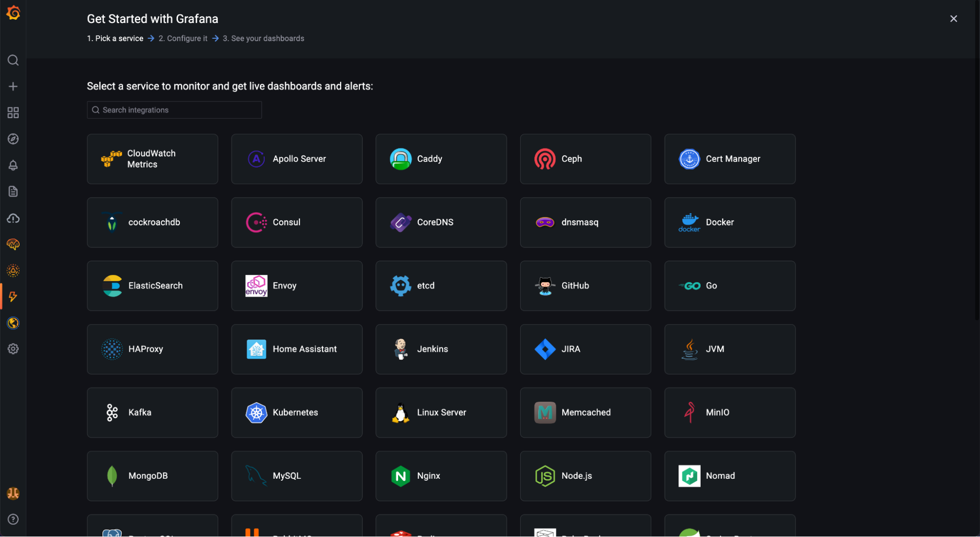The image size is (980, 537).
Task: Click the plus create icon in sidebar
Action: [x=13, y=87]
